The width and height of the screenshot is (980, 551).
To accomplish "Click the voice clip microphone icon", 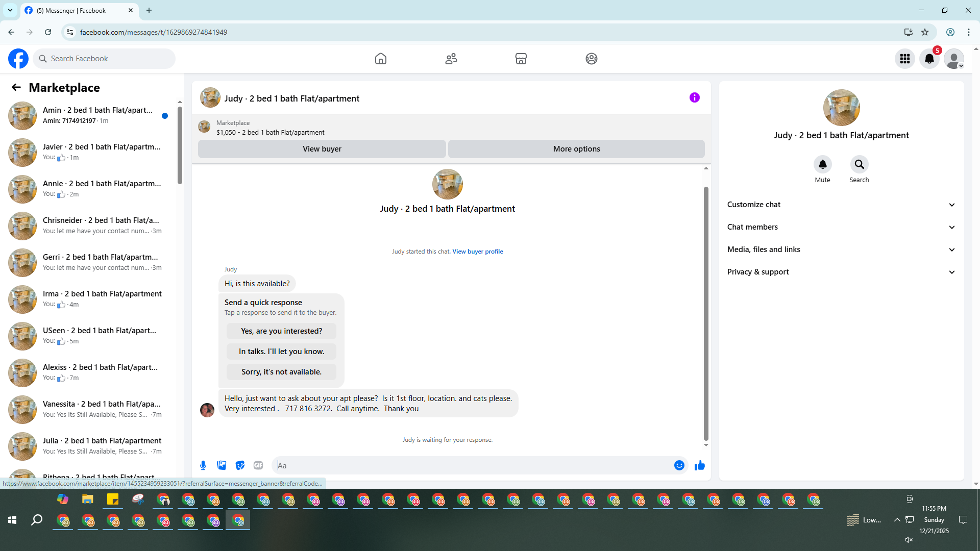I will [203, 465].
